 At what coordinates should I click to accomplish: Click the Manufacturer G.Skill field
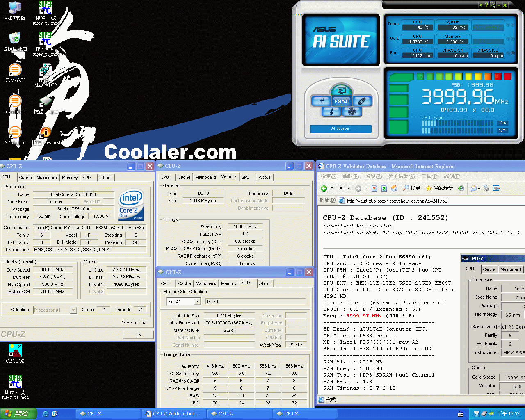(229, 330)
